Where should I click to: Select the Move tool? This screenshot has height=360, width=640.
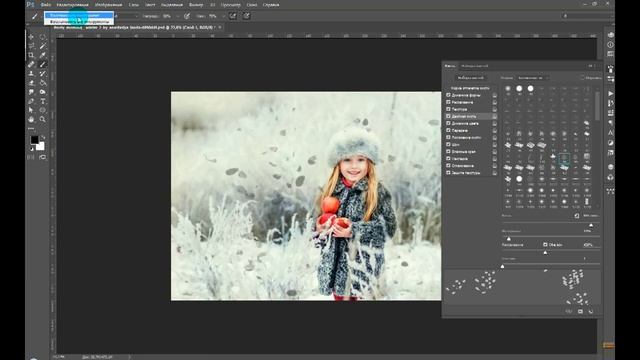pos(31,37)
